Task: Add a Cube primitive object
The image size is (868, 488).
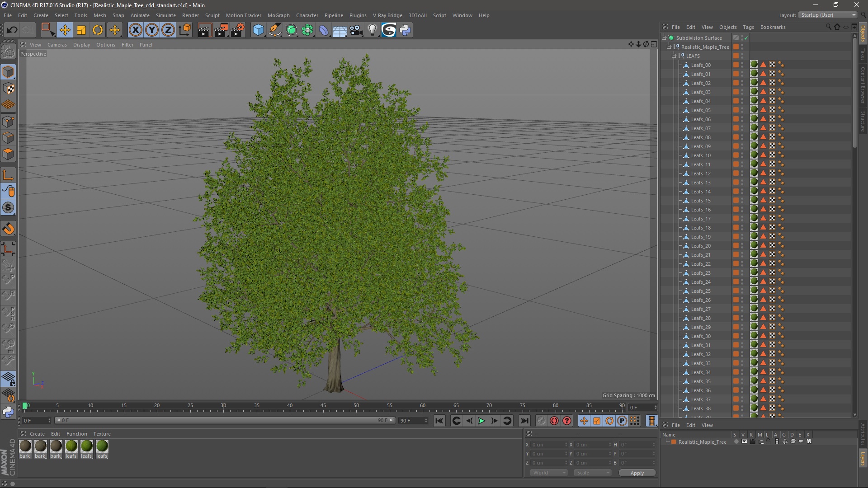Action: [x=258, y=30]
